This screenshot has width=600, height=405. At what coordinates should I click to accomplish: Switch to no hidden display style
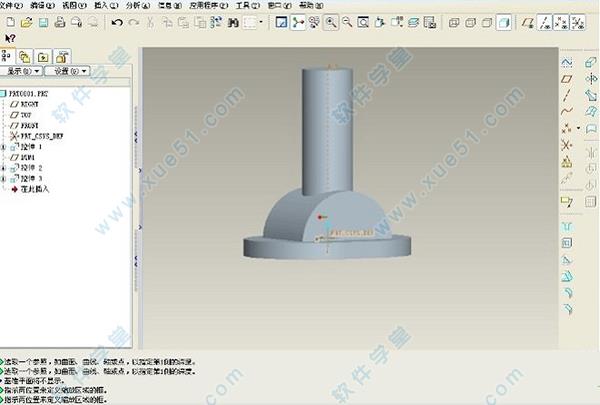pos(487,23)
